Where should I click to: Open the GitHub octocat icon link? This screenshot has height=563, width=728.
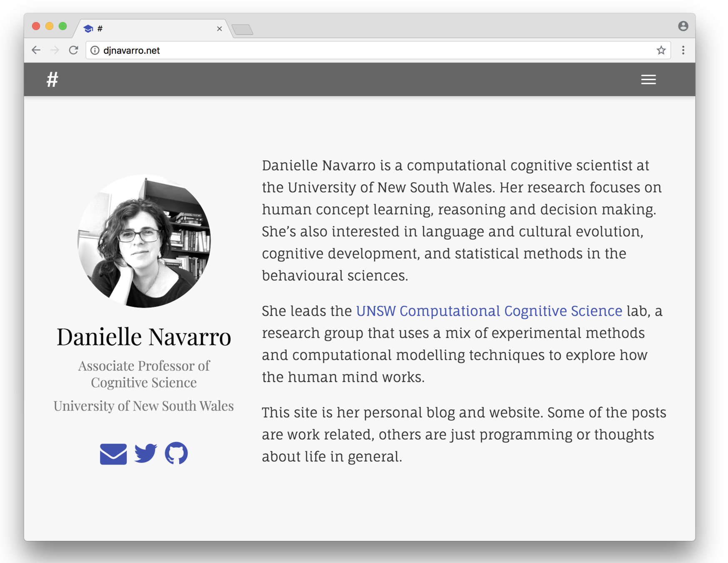(176, 453)
